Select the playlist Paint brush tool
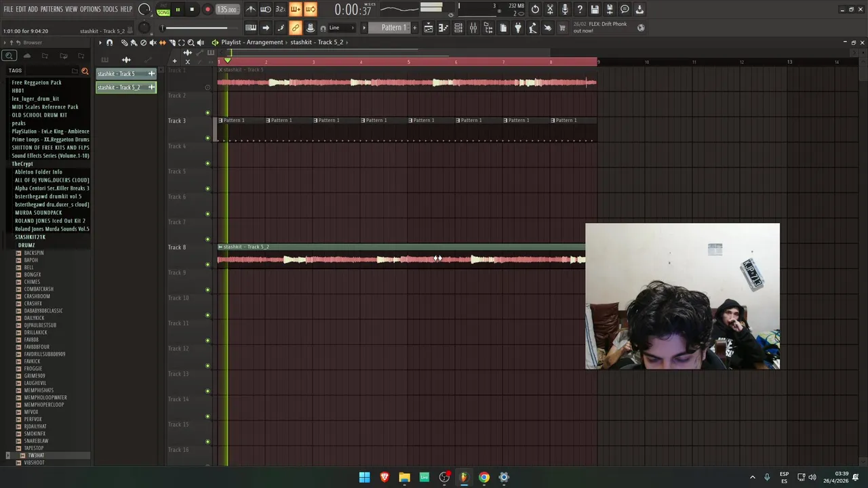Image resolution: width=868 pixels, height=488 pixels. pyautogui.click(x=134, y=43)
